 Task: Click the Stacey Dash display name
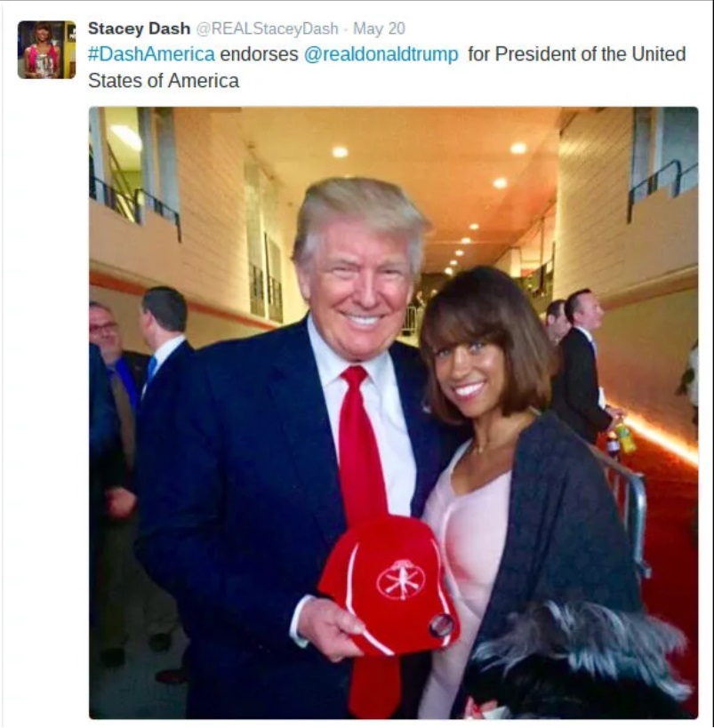tap(139, 28)
